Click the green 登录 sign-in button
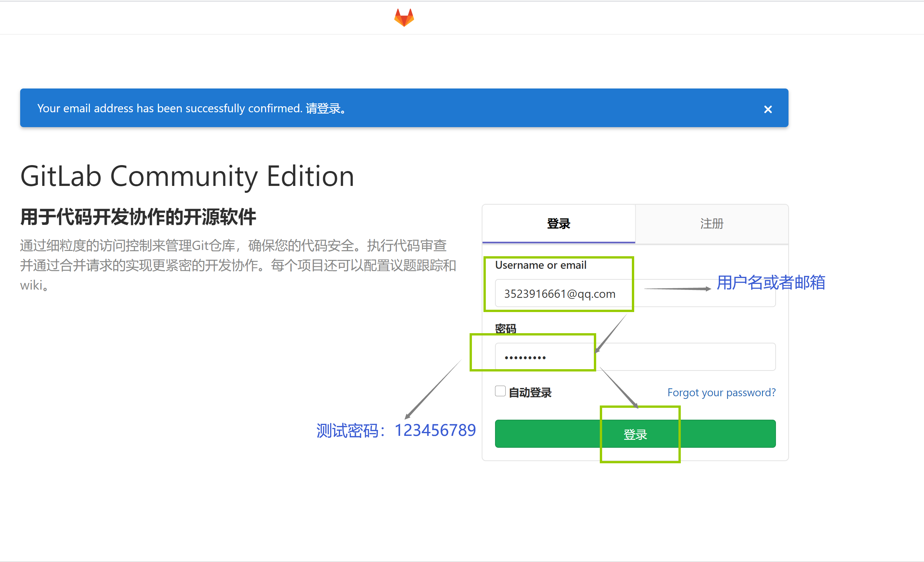924x562 pixels. tap(635, 434)
